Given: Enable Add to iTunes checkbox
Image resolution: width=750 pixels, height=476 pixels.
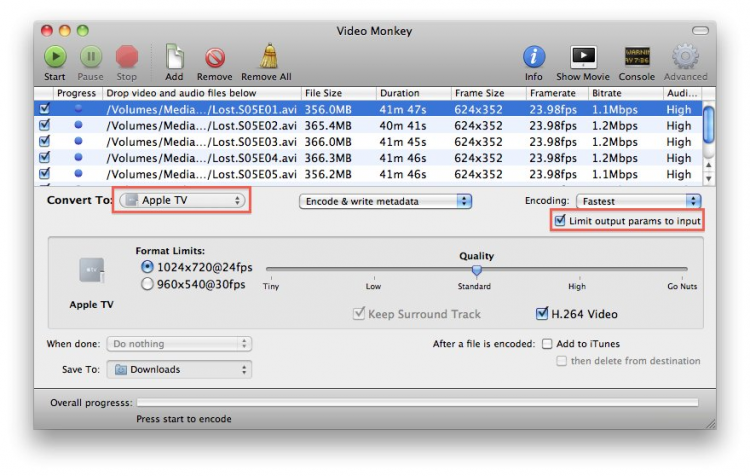Looking at the screenshot, I should (547, 344).
